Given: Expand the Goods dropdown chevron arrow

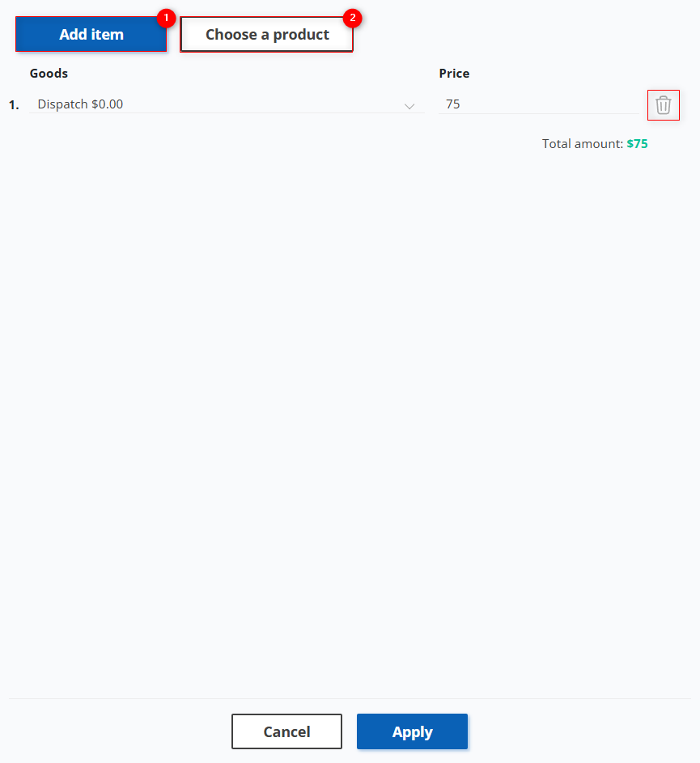Looking at the screenshot, I should click(x=409, y=106).
